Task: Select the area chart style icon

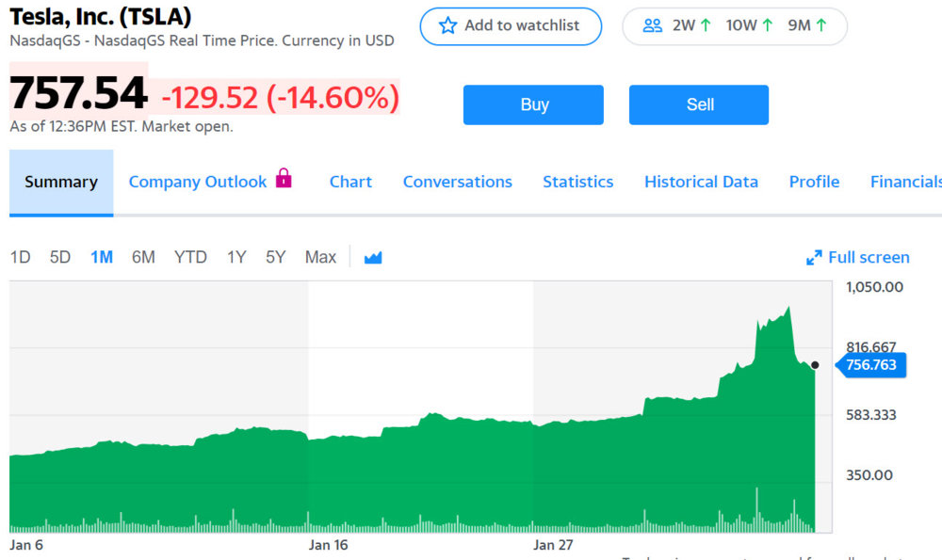Action: (x=372, y=256)
